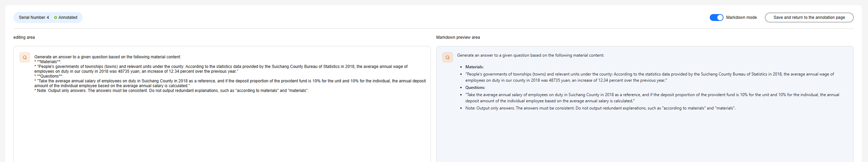Click the Note line in the editing area

point(172,91)
